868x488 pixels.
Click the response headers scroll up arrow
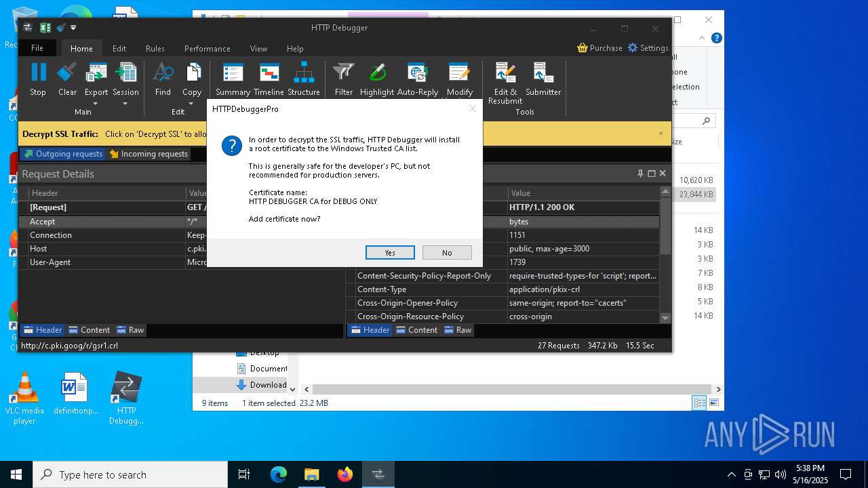coord(665,192)
